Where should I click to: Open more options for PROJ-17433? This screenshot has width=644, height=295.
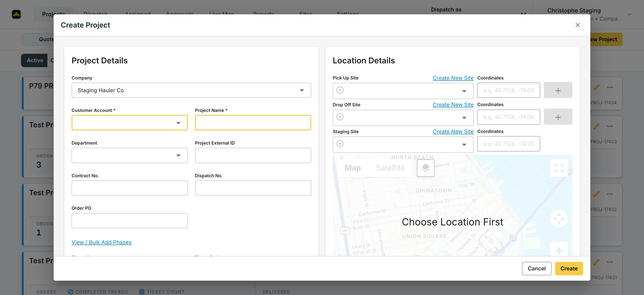tap(610, 126)
